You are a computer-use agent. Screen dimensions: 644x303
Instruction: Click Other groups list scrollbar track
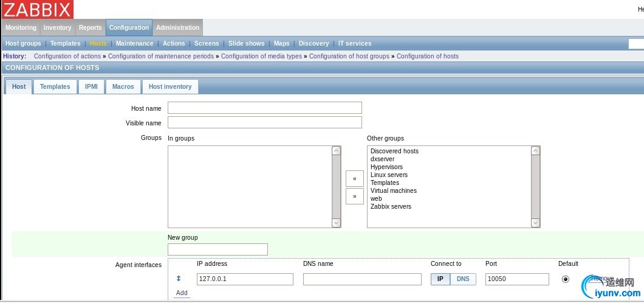[x=536, y=187]
